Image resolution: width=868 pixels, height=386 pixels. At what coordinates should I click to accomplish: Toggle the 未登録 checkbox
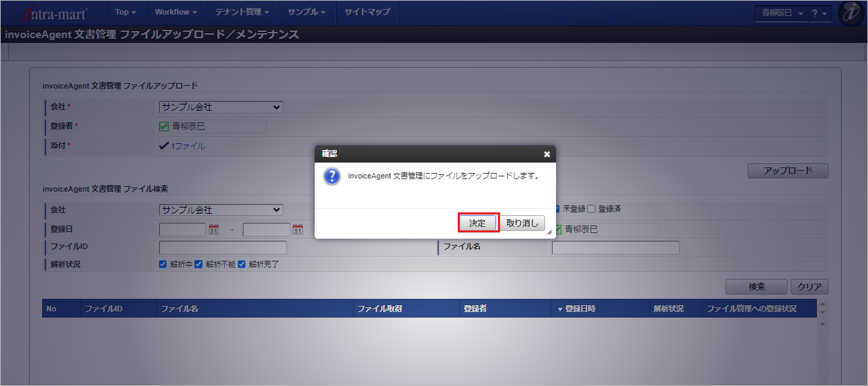coord(556,209)
